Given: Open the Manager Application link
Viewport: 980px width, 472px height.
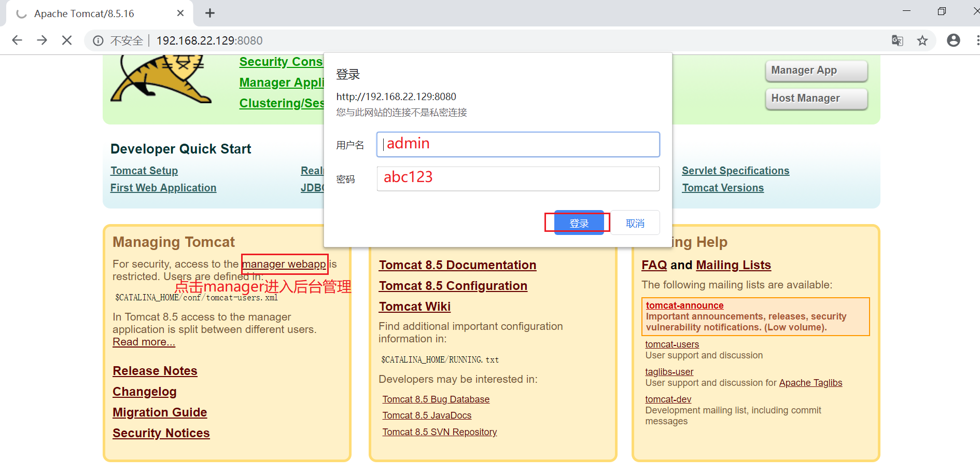Looking at the screenshot, I should 282,82.
